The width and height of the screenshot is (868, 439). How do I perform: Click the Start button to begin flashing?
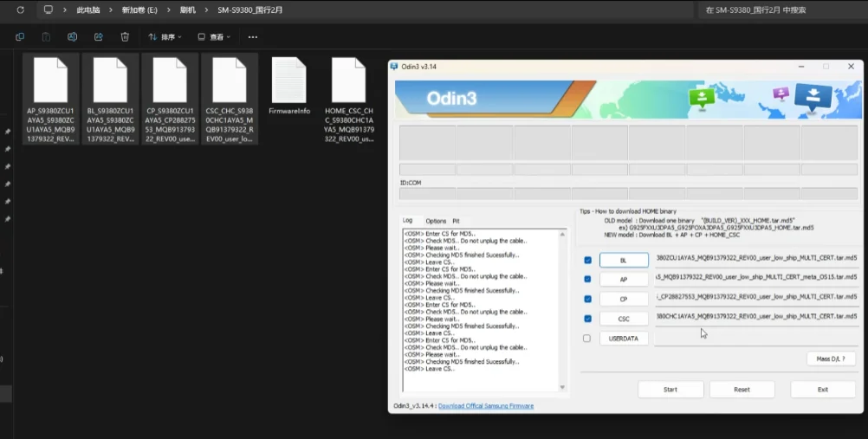[x=670, y=389]
